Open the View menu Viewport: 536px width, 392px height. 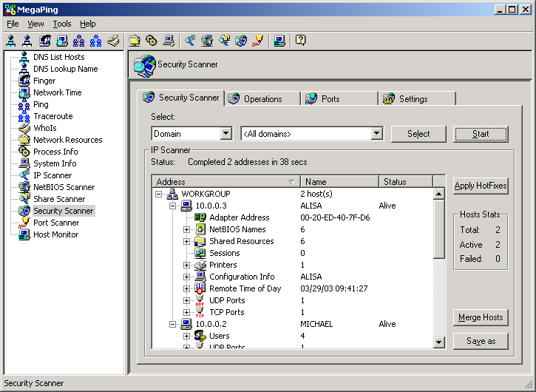pos(35,24)
